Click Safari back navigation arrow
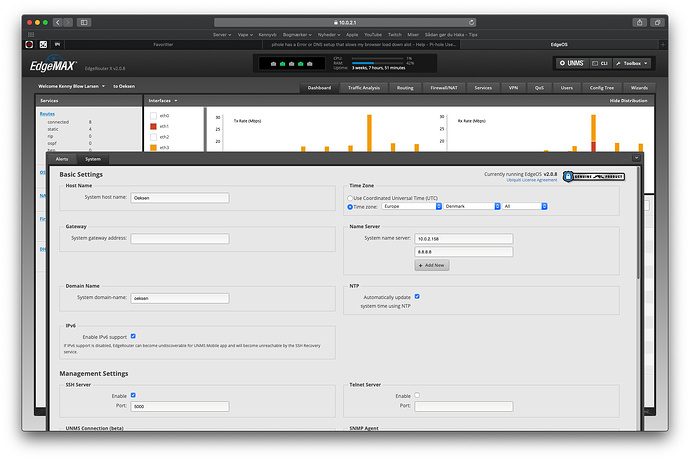The height and width of the screenshot is (460, 690). pos(57,21)
